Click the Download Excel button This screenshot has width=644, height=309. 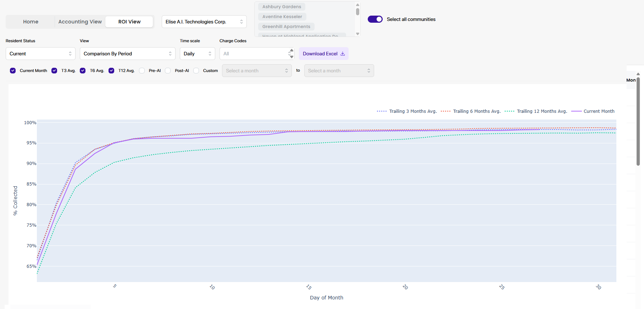[324, 54]
